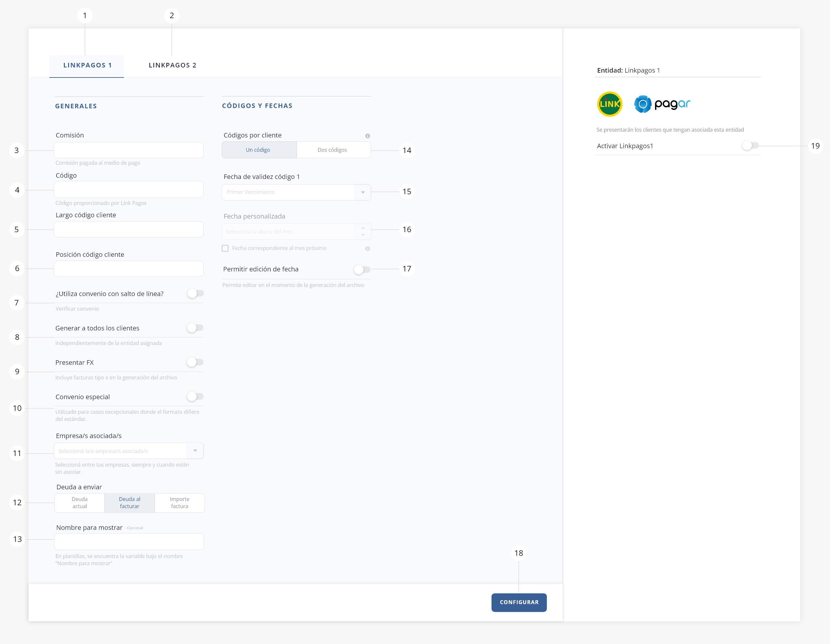This screenshot has height=644, width=830.
Task: Switch on Activar Linkpagos1
Action: (750, 146)
